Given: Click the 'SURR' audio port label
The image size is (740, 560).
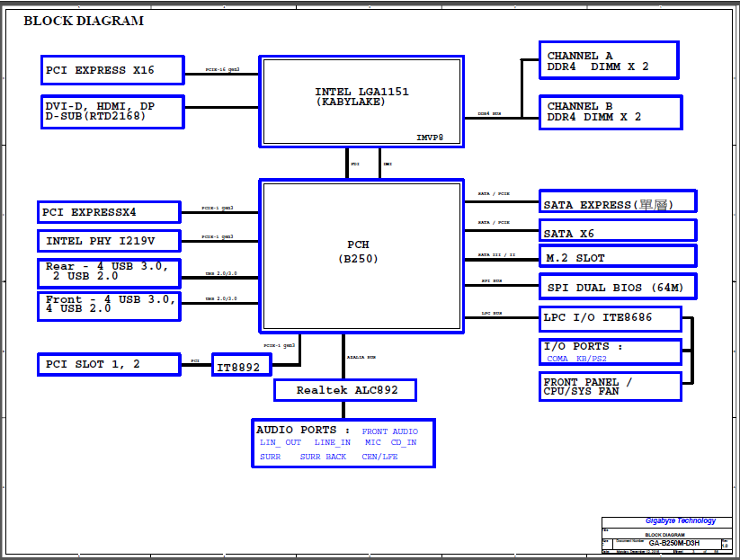Looking at the screenshot, I should click(x=270, y=457).
